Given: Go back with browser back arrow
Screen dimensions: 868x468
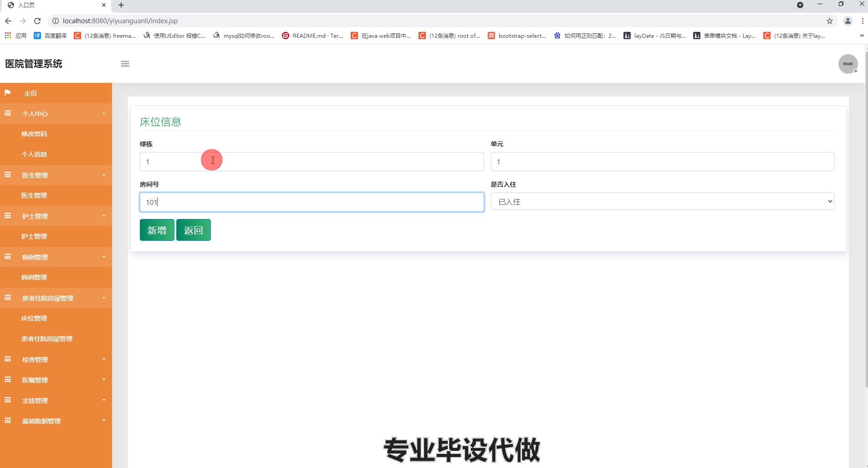Looking at the screenshot, I should (x=8, y=21).
